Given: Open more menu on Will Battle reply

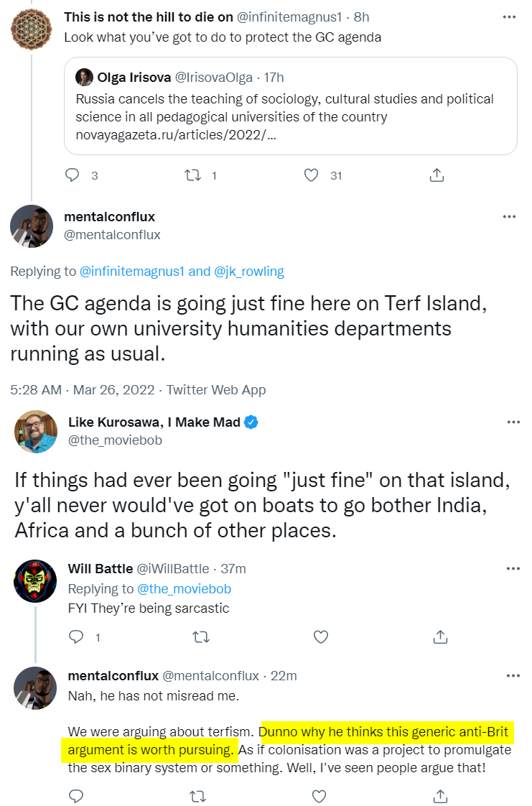Looking at the screenshot, I should pos(513,569).
